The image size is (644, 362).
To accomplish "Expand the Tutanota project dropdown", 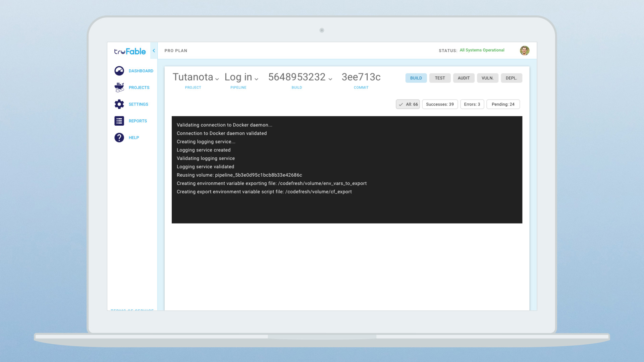I will [x=196, y=77].
